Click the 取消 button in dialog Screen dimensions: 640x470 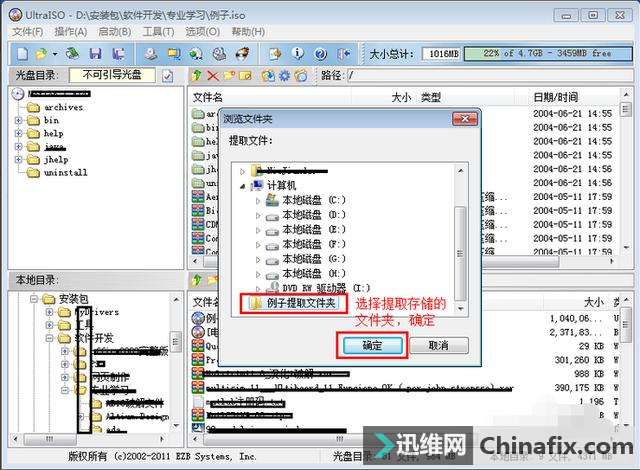(x=439, y=346)
